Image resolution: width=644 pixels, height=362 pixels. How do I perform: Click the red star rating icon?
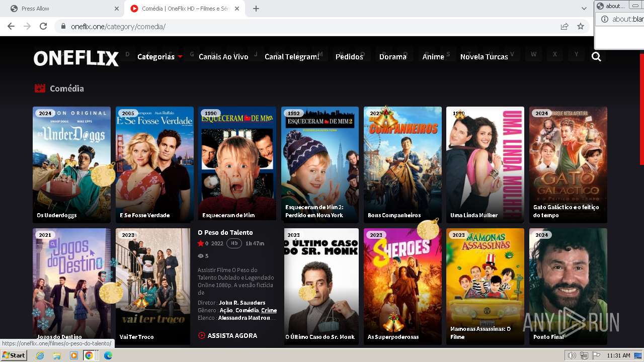[x=201, y=243]
